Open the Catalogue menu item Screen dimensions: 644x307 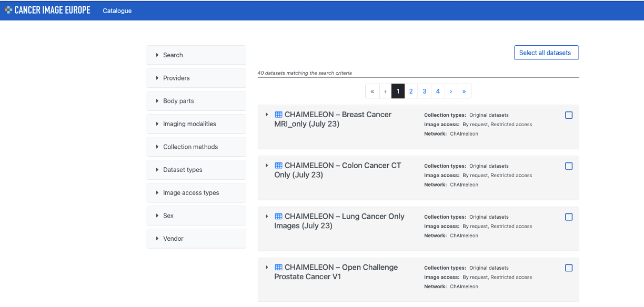click(117, 11)
